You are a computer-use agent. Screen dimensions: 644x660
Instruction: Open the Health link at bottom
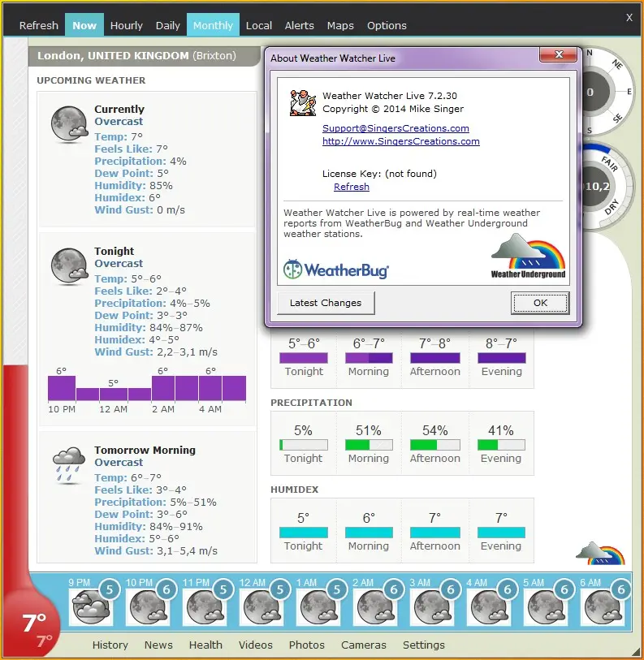(x=205, y=645)
